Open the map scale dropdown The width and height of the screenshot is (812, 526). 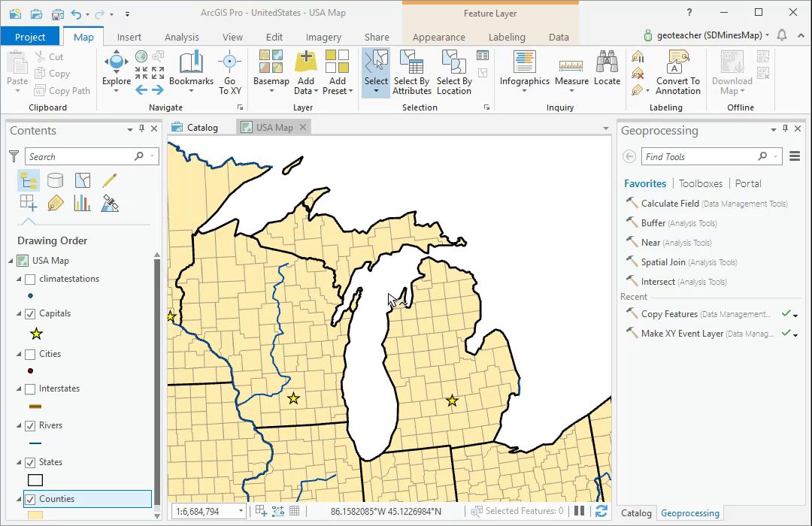click(241, 511)
